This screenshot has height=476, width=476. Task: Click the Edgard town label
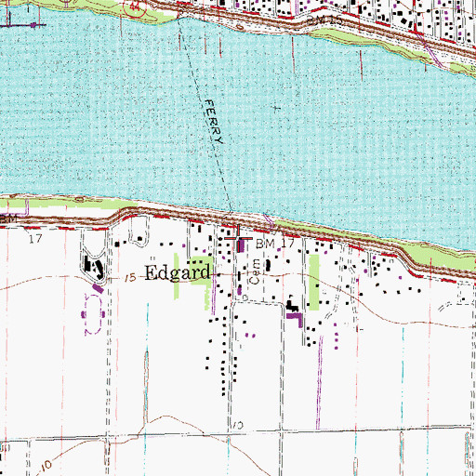pos(178,273)
